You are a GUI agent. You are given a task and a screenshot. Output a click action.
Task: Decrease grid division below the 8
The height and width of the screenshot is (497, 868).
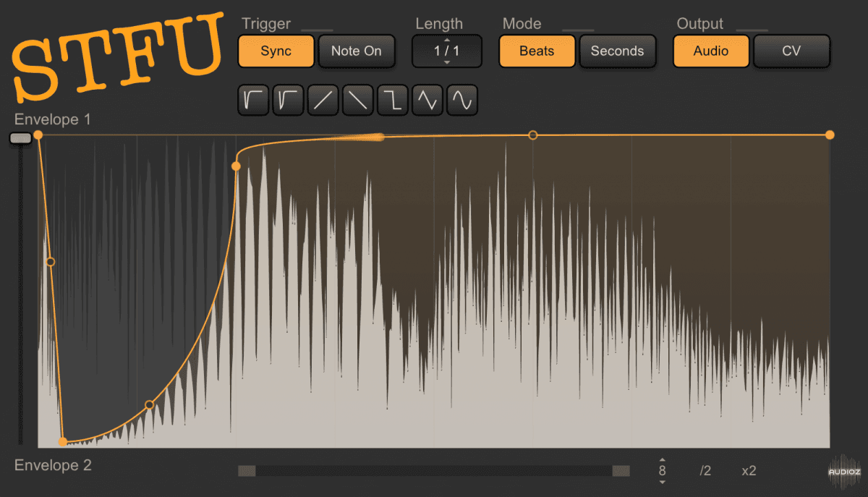[662, 482]
